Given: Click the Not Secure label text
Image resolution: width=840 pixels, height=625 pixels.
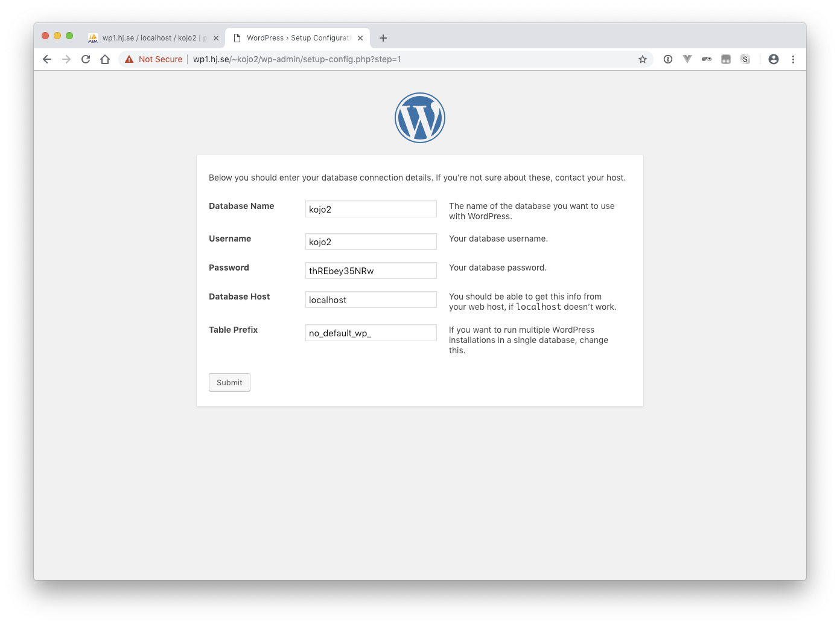Looking at the screenshot, I should point(161,59).
